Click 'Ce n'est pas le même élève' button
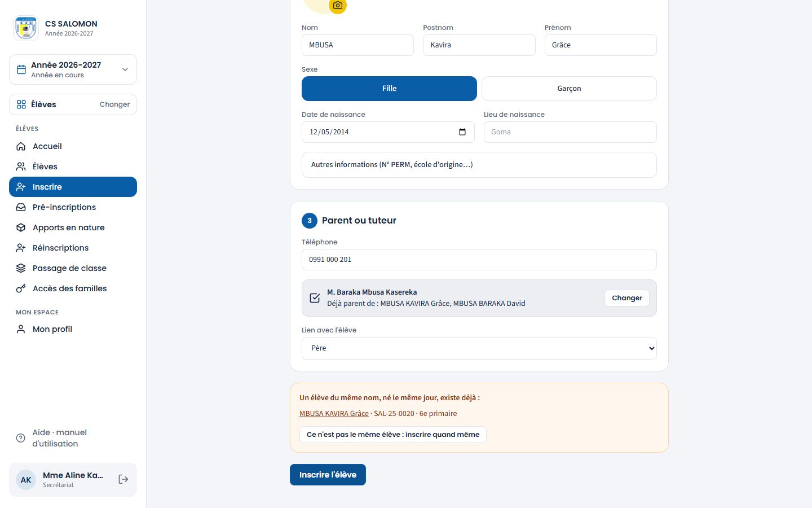 point(393,435)
